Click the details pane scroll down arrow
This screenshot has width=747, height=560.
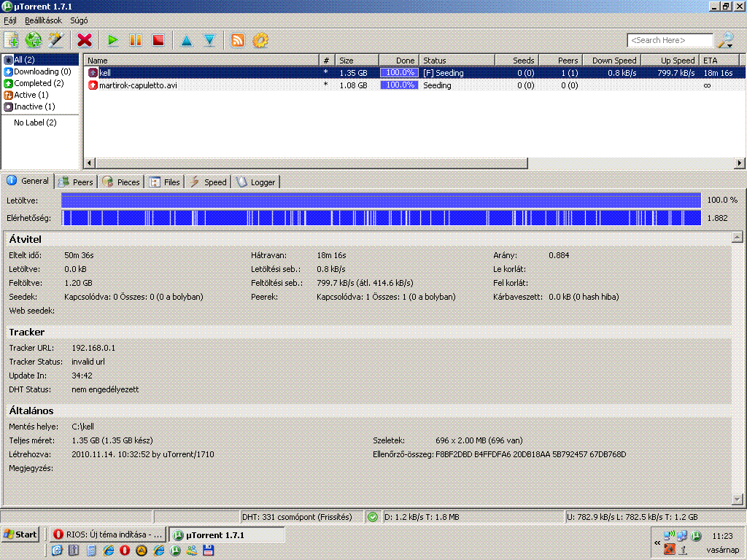[x=737, y=499]
